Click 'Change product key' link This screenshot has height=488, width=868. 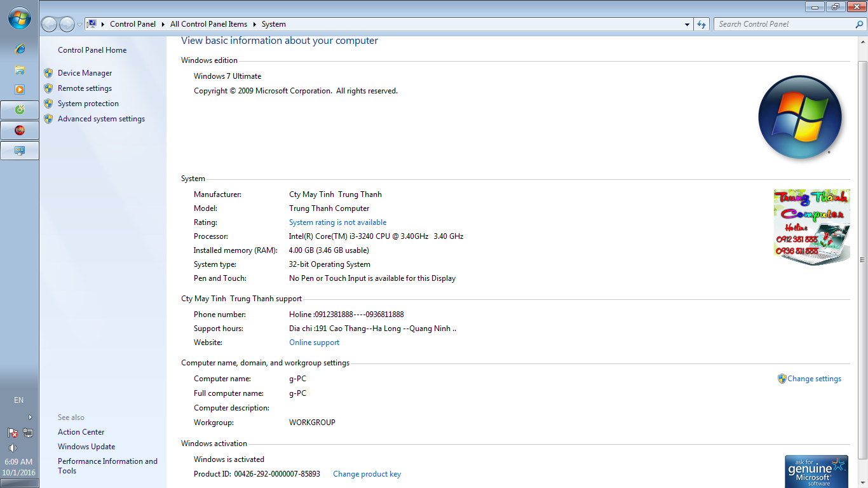(x=367, y=474)
